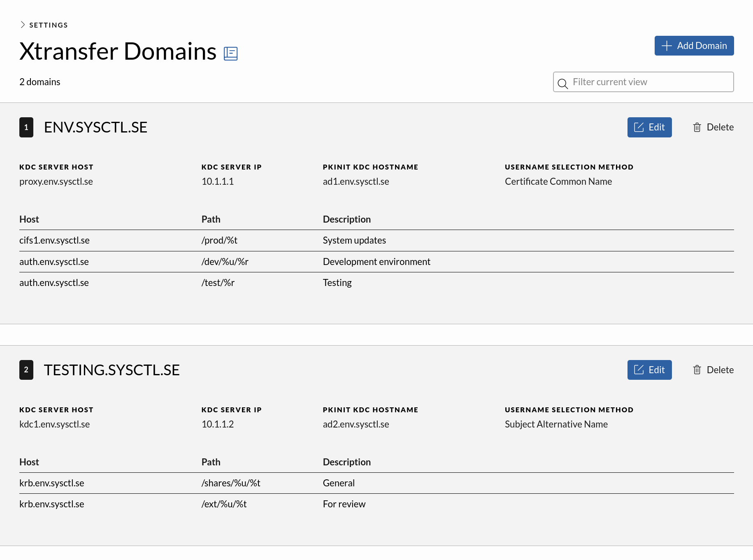Click the trash icon for ENV.SYSCTL.SE
This screenshot has width=753, height=560.
click(x=697, y=128)
